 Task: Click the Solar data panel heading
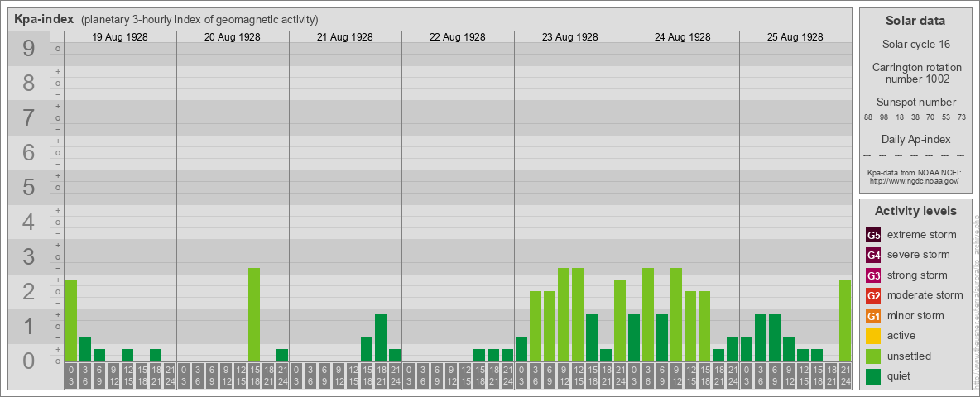point(915,21)
